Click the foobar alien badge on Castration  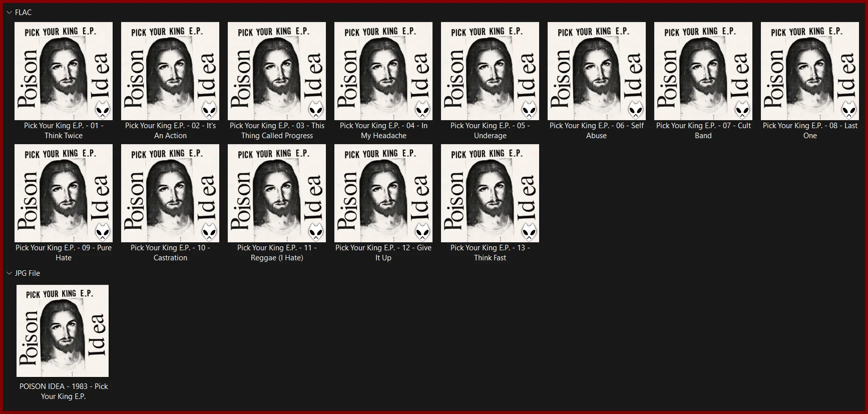[209, 231]
